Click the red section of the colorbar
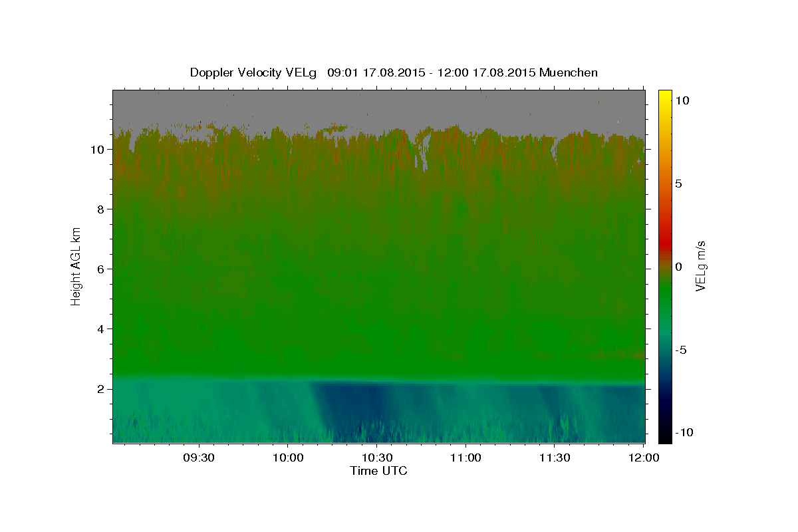798x532 pixels. point(665,243)
